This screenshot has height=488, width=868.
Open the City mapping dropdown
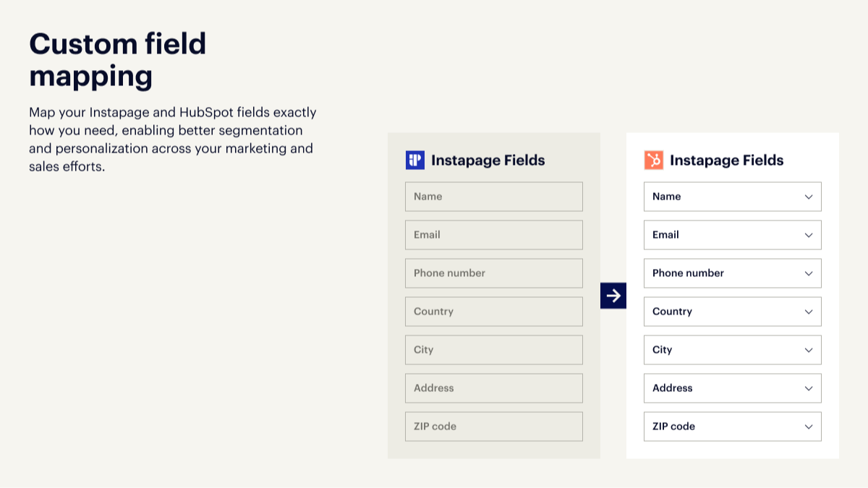click(732, 350)
